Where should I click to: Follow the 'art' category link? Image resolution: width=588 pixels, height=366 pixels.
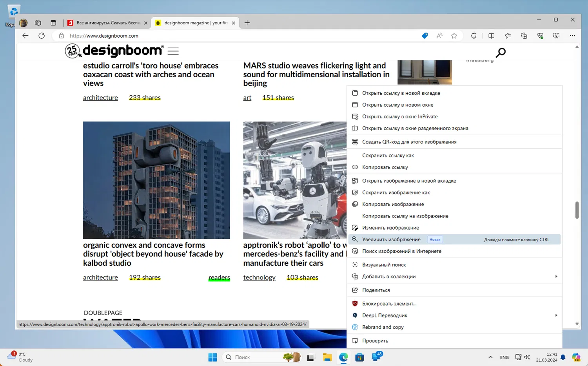pyautogui.click(x=247, y=98)
